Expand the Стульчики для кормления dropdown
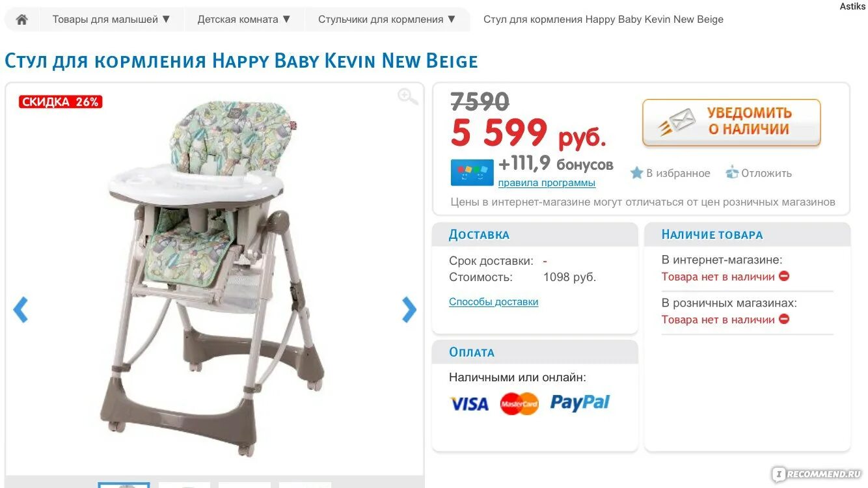This screenshot has width=868, height=488. point(387,20)
